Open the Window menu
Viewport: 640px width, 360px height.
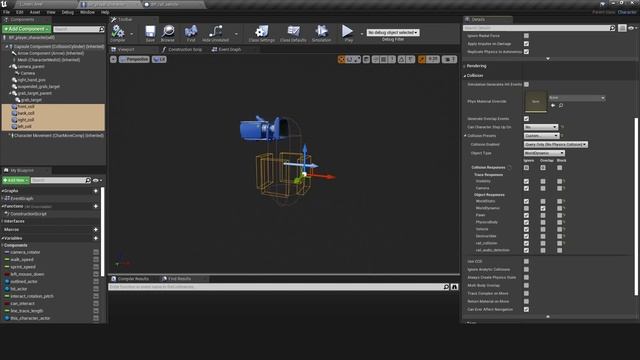(x=87, y=12)
